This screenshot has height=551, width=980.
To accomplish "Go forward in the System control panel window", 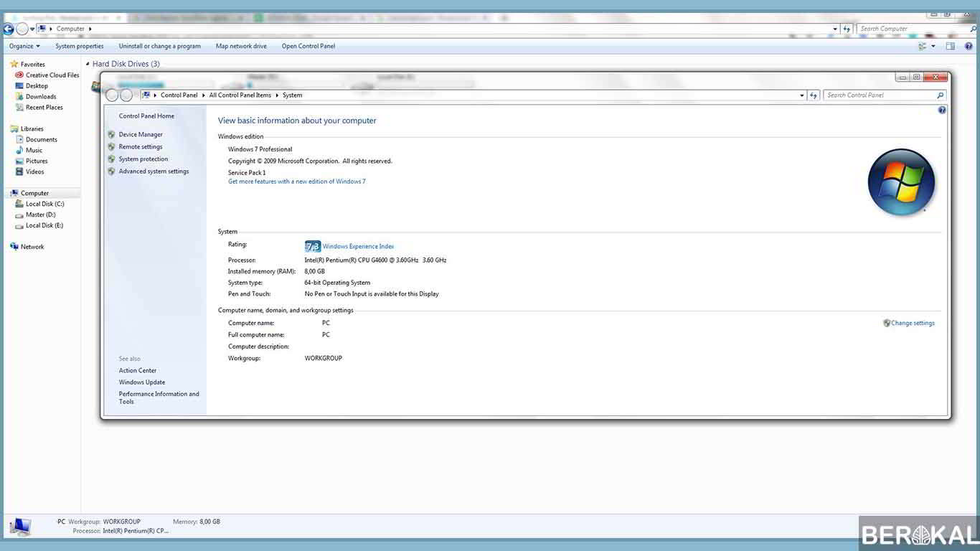I will 126,95.
